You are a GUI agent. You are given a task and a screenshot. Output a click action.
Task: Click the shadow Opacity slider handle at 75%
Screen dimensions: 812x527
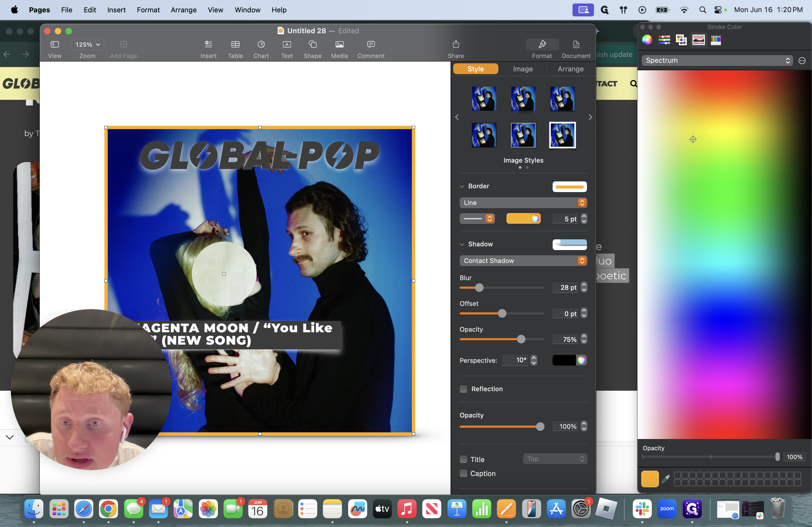click(521, 339)
